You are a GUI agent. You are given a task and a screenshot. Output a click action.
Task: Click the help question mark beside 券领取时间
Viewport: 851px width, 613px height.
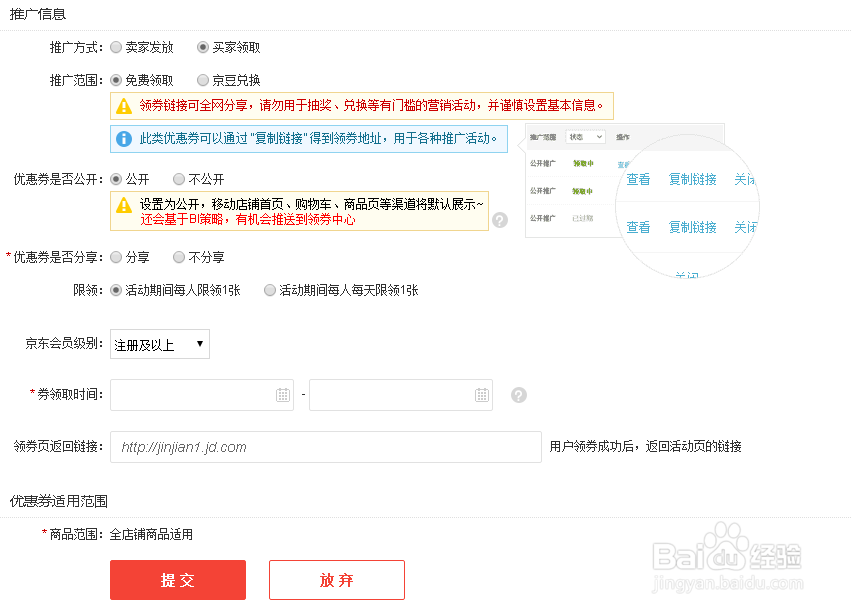[x=518, y=395]
